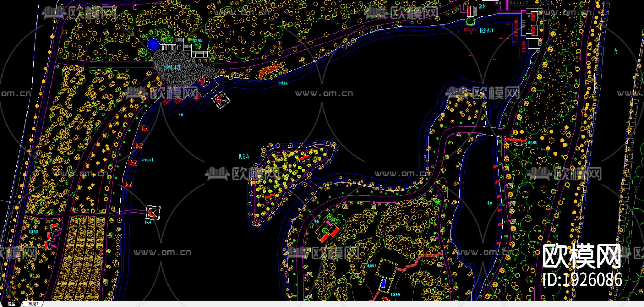Viewport: 644px width, 307px height.
Task: Pick the blue rectangle pool in the lower garden
Action: tap(383, 284)
